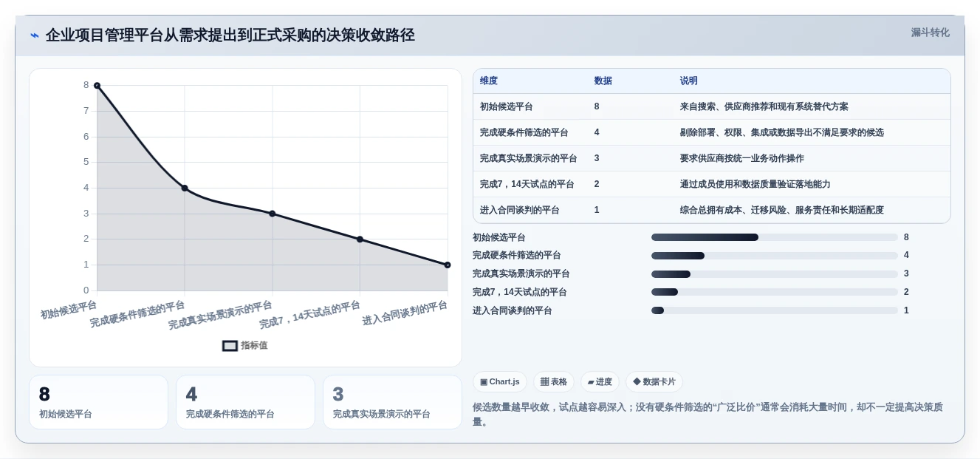Click the progress bar for 进入合同谈判的平台
Image resolution: width=980 pixels, height=459 pixels.
point(775,310)
